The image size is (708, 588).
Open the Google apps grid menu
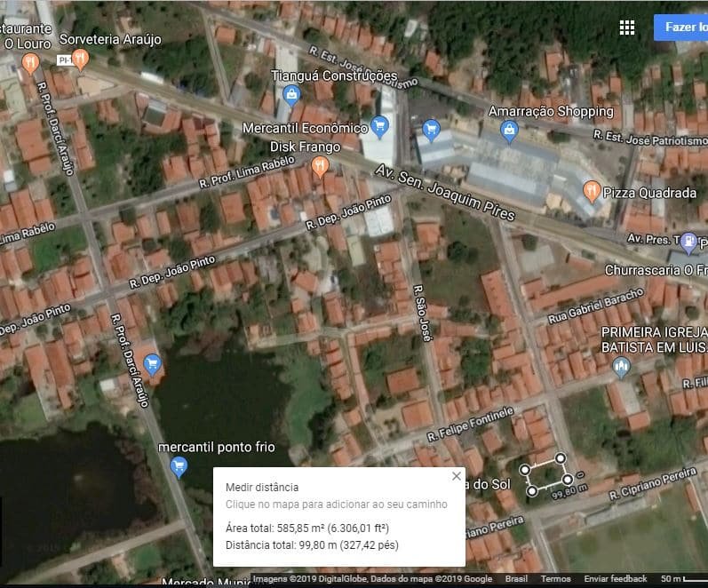(x=627, y=28)
